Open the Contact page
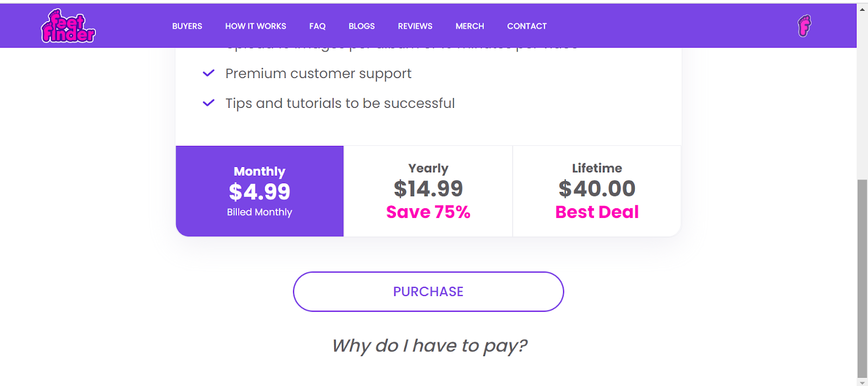 527,26
